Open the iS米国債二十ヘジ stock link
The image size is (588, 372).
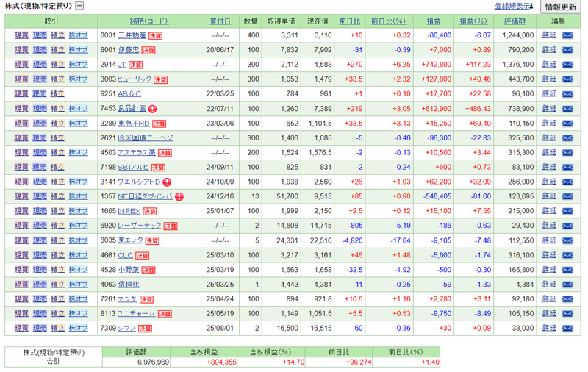pyautogui.click(x=146, y=138)
